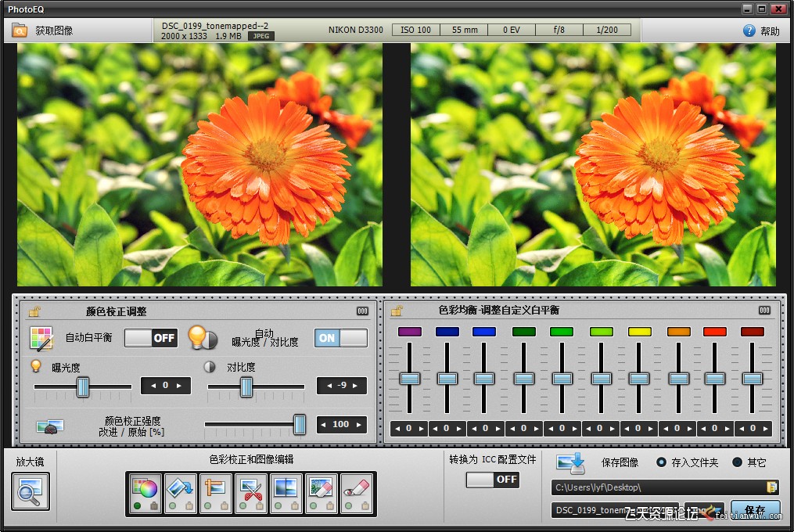Click the half-circle 对比度 icon
The height and width of the screenshot is (532, 794).
pyautogui.click(x=210, y=367)
